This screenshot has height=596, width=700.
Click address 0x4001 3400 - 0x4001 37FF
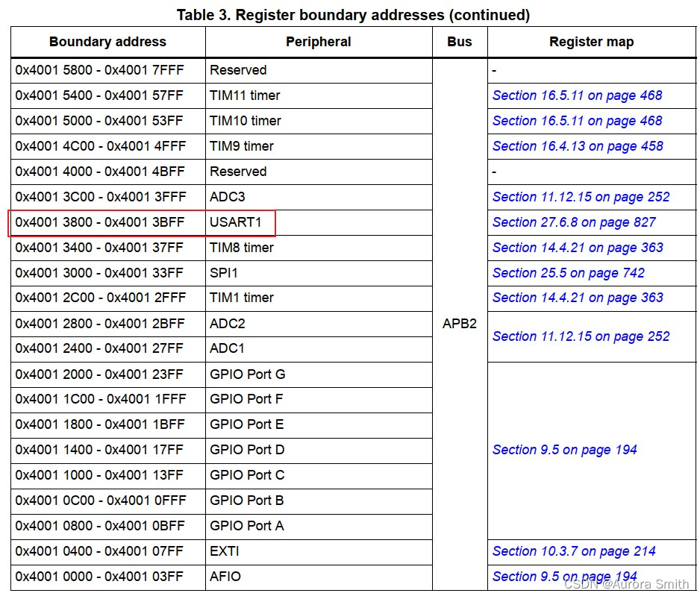(99, 248)
